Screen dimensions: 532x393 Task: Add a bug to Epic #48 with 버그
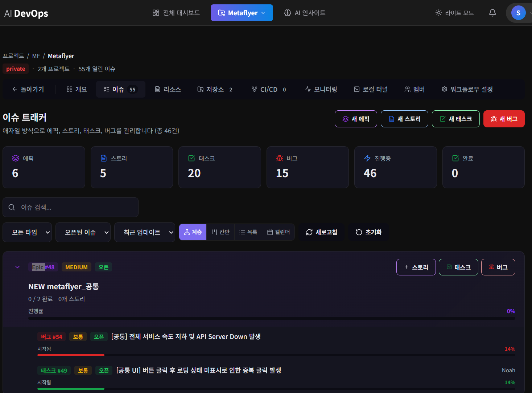click(x=498, y=267)
